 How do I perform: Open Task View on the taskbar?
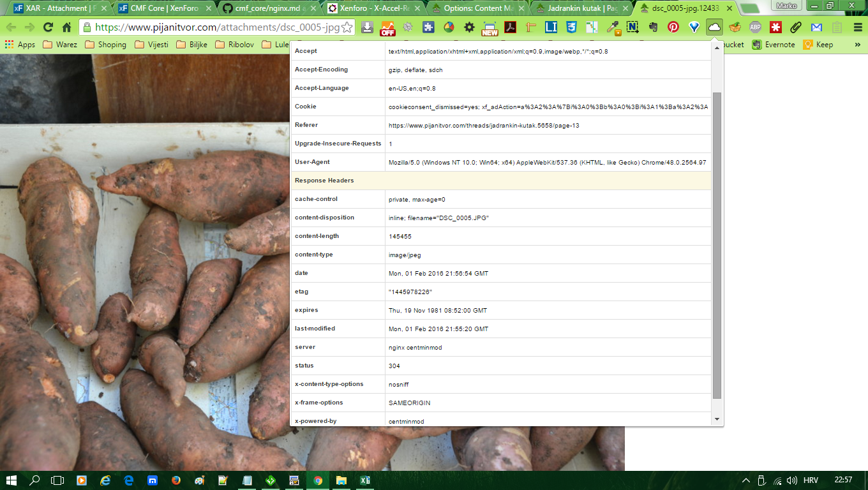pyautogui.click(x=58, y=480)
